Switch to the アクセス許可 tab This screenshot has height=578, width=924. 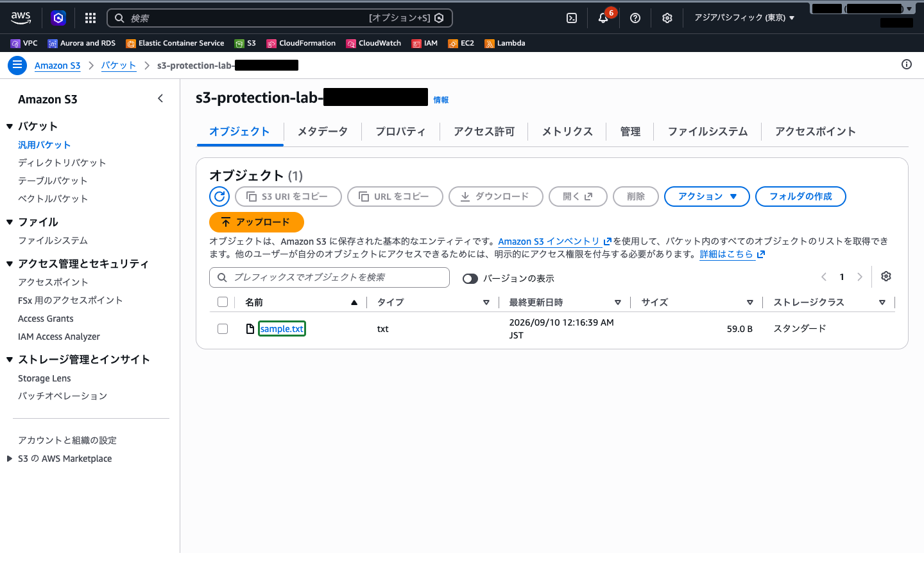click(484, 132)
